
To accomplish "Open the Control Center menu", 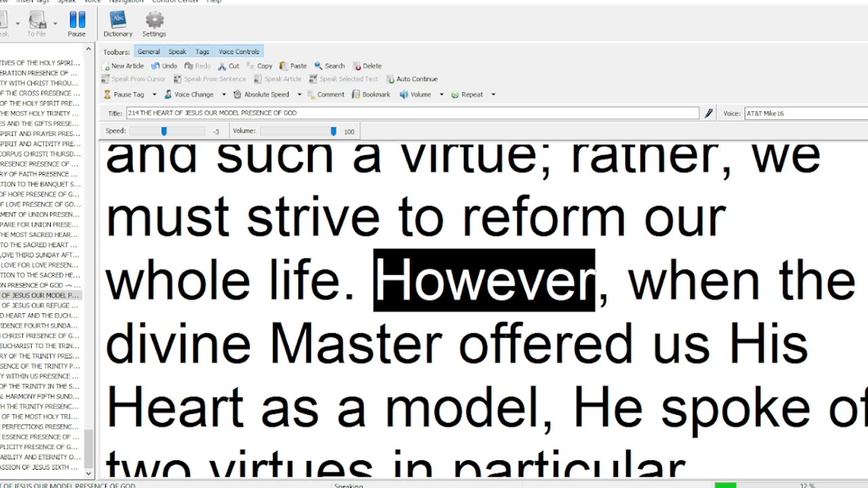I will click(174, 1).
